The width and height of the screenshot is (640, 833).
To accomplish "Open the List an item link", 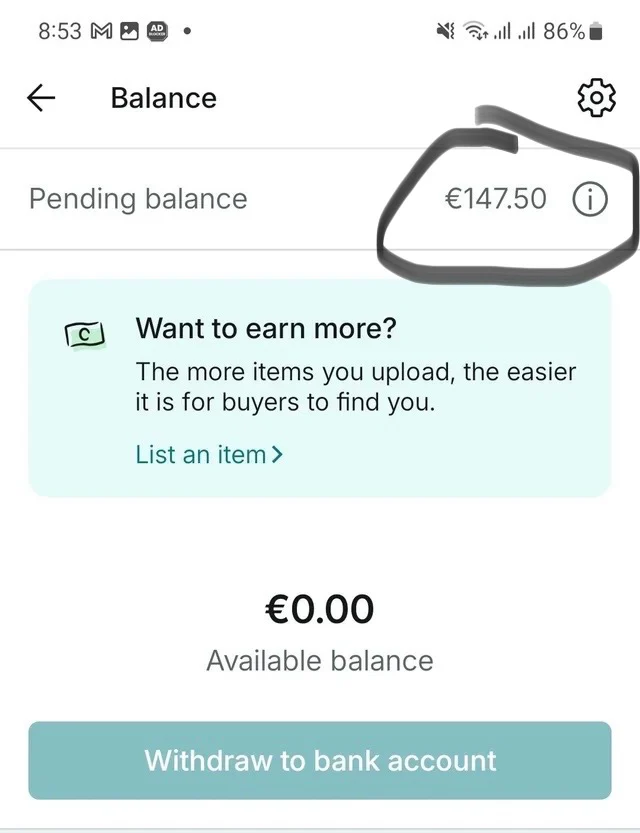I will (201, 455).
